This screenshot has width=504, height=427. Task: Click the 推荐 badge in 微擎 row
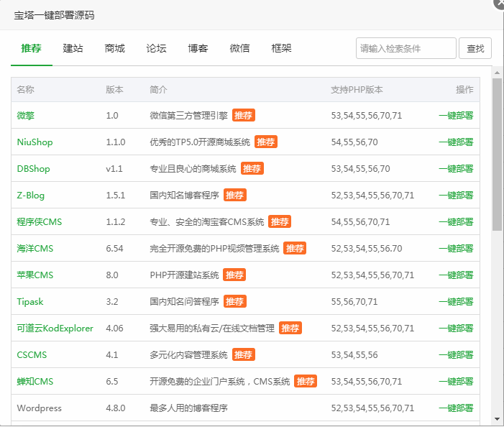click(244, 115)
